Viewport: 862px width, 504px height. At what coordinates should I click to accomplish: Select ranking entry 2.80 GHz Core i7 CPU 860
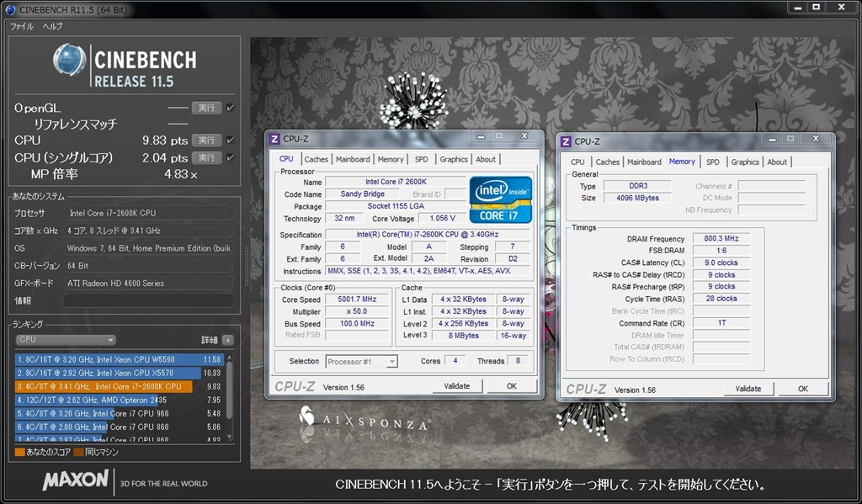120,427
